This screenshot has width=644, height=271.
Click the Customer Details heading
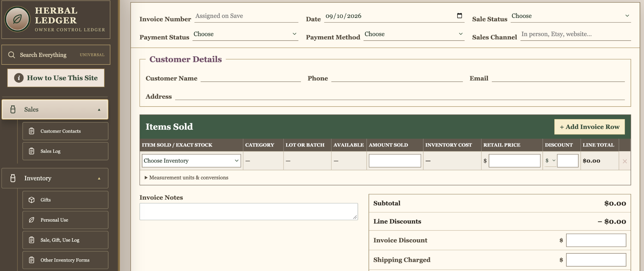click(x=186, y=59)
